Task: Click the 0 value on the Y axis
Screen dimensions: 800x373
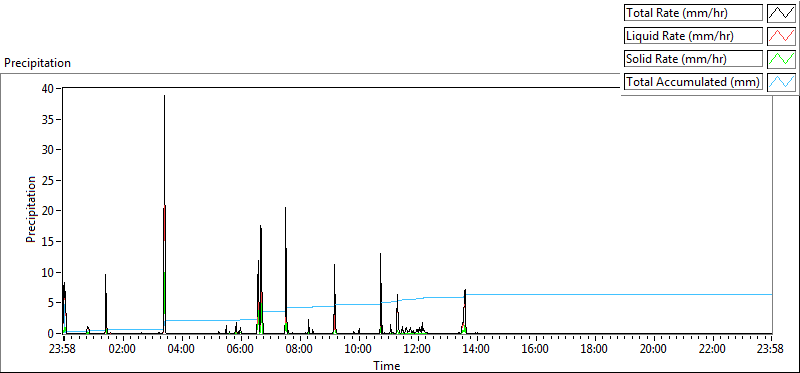Action: coord(51,334)
